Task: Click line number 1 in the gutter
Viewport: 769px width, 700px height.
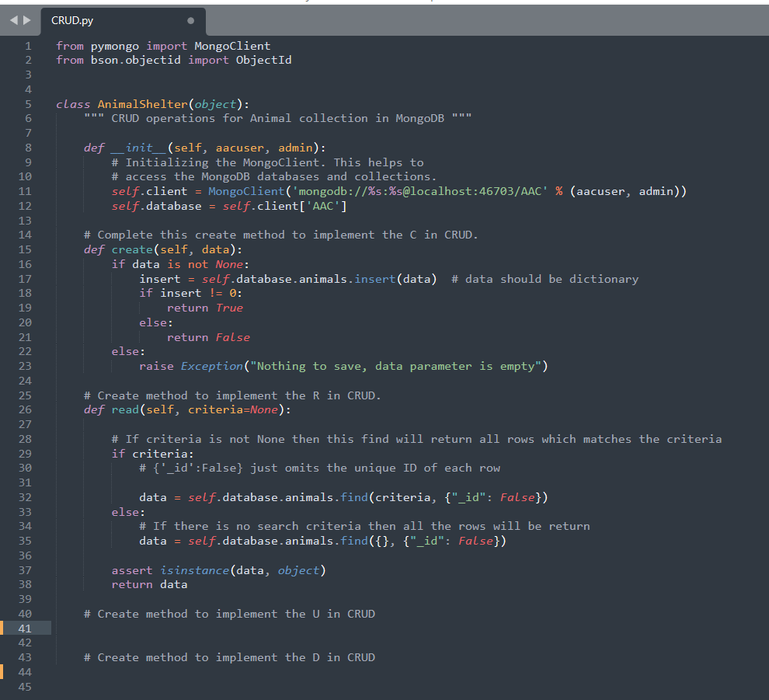Action: click(x=28, y=46)
